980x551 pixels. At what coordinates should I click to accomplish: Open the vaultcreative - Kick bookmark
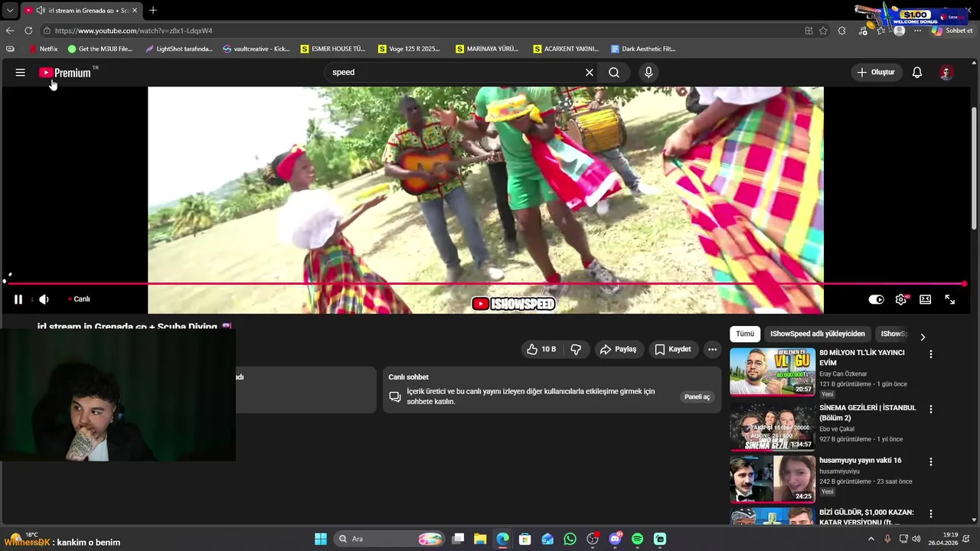tap(256, 48)
